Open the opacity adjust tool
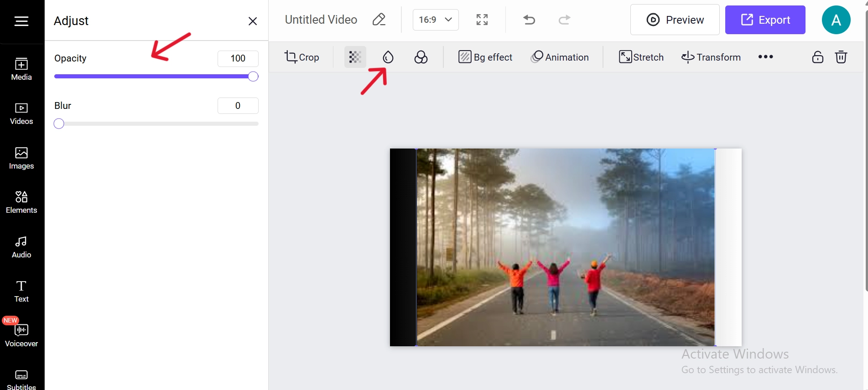The image size is (868, 390). point(355,57)
